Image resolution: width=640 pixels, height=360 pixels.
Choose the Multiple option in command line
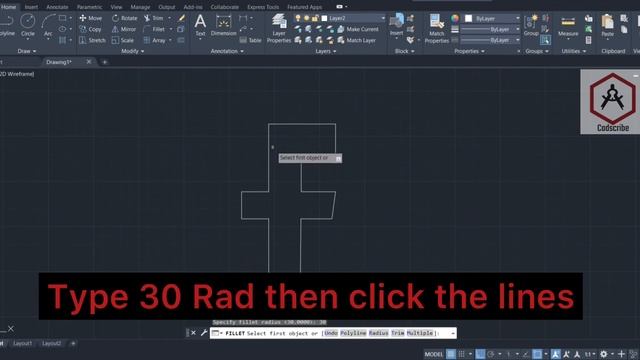(x=420, y=333)
